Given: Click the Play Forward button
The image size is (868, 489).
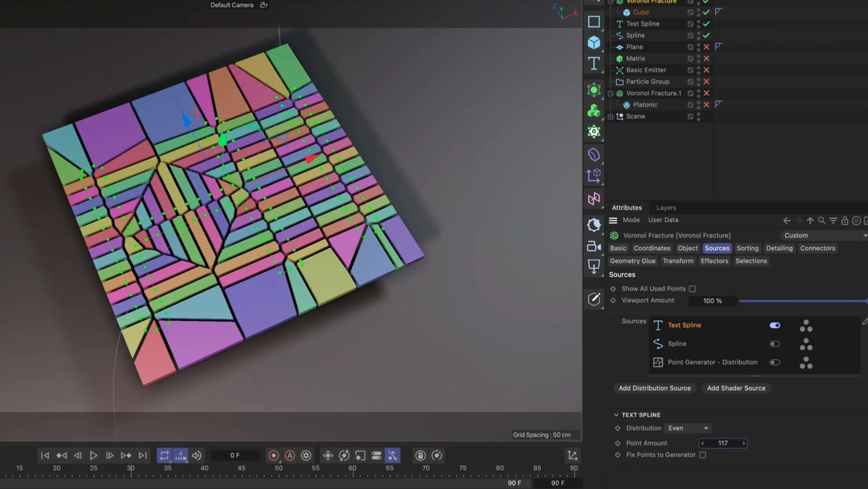Looking at the screenshot, I should 94,456.
